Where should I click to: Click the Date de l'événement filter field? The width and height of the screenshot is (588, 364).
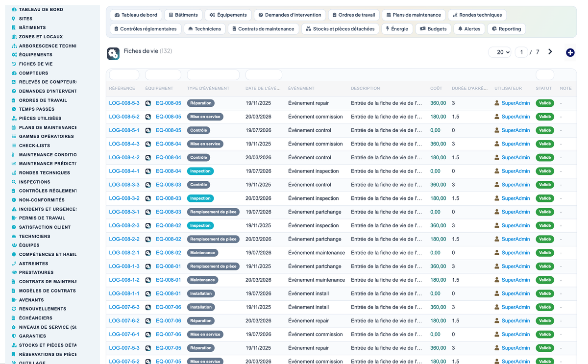(x=264, y=75)
